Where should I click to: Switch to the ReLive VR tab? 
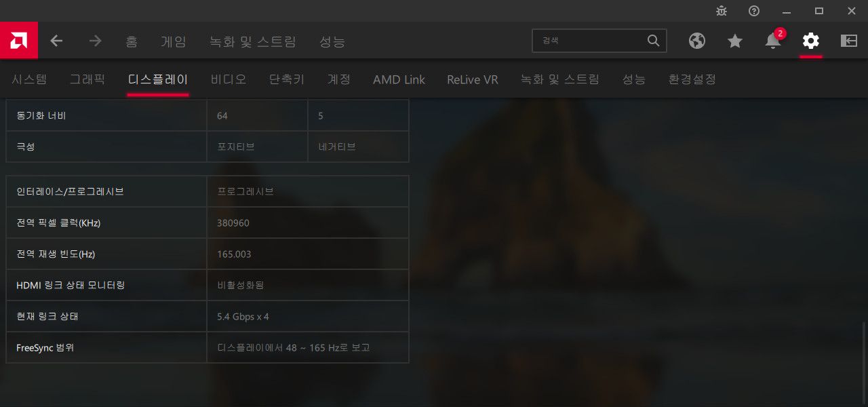click(x=473, y=79)
